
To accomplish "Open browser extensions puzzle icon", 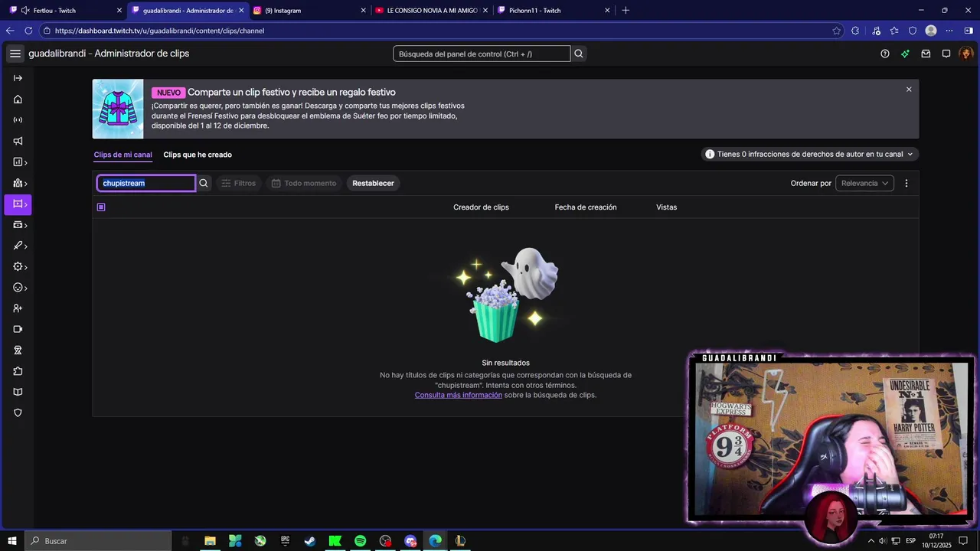I will point(855,31).
